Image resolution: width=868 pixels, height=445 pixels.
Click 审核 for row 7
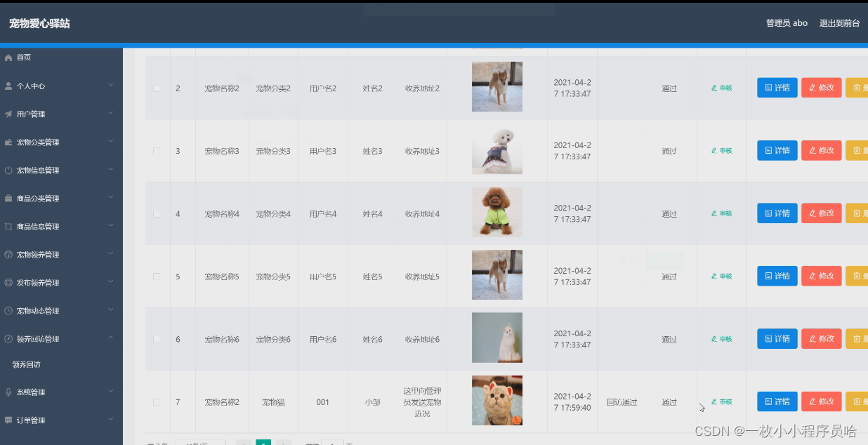click(721, 401)
